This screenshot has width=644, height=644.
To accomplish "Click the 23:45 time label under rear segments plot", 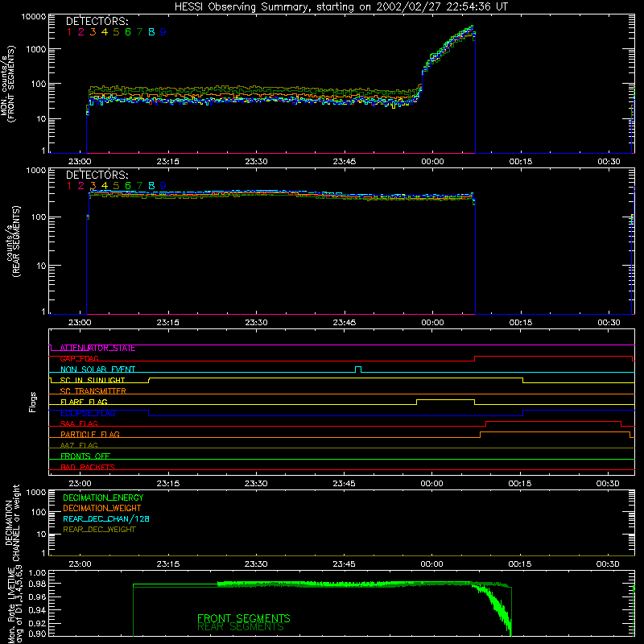I will (345, 323).
